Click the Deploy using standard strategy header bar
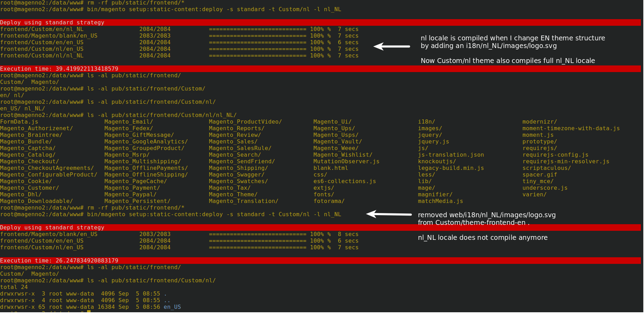The height and width of the screenshot is (314, 644). [x=52, y=22]
